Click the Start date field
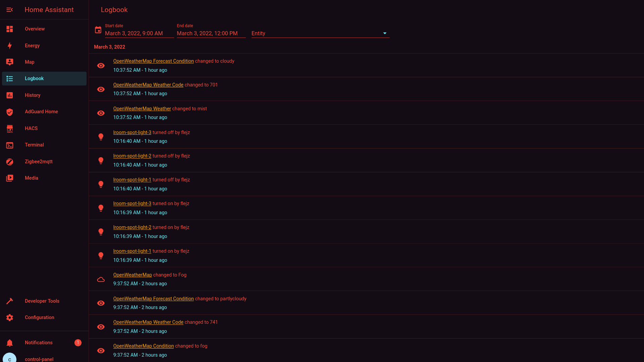 139,34
